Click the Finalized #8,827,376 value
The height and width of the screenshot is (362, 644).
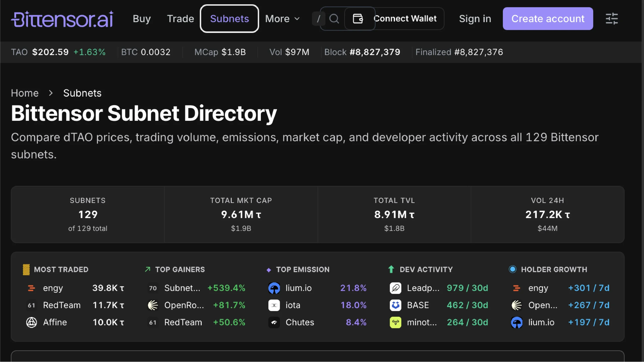point(478,52)
